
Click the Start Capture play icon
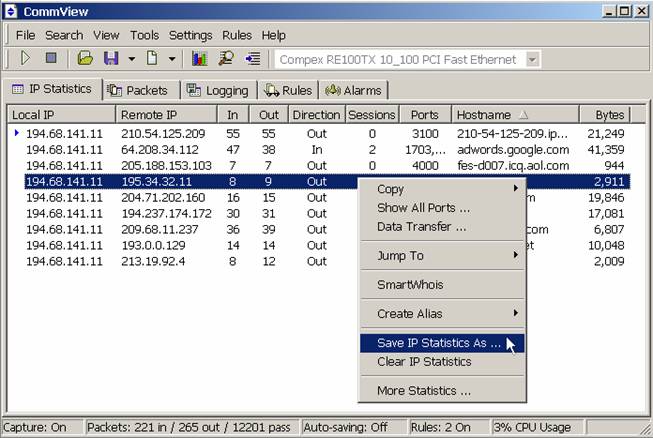(x=25, y=59)
